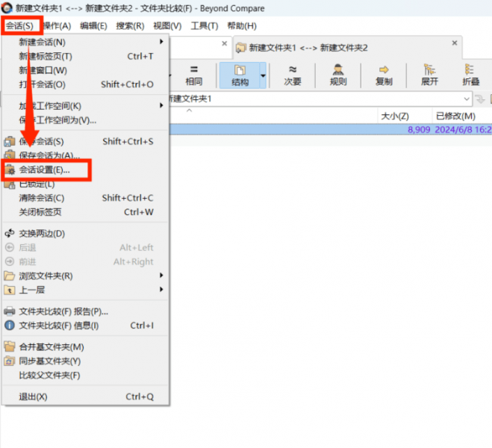
Task: Open the 编辑(E) menu
Action: pyautogui.click(x=93, y=25)
